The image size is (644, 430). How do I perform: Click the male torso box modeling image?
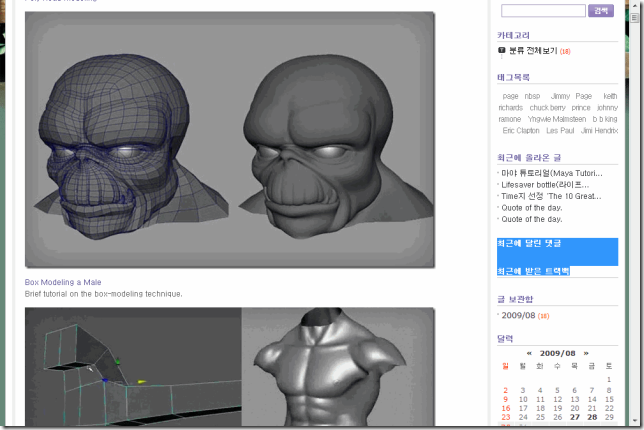click(x=230, y=367)
